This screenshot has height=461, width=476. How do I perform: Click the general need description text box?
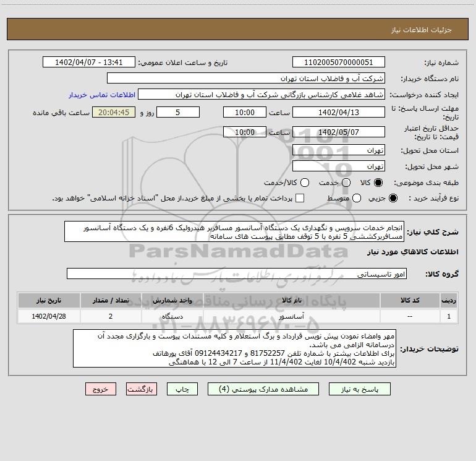pos(234,232)
